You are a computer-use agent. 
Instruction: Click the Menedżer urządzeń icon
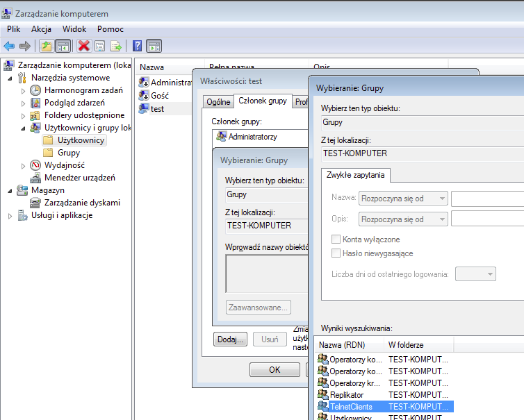[x=35, y=178]
